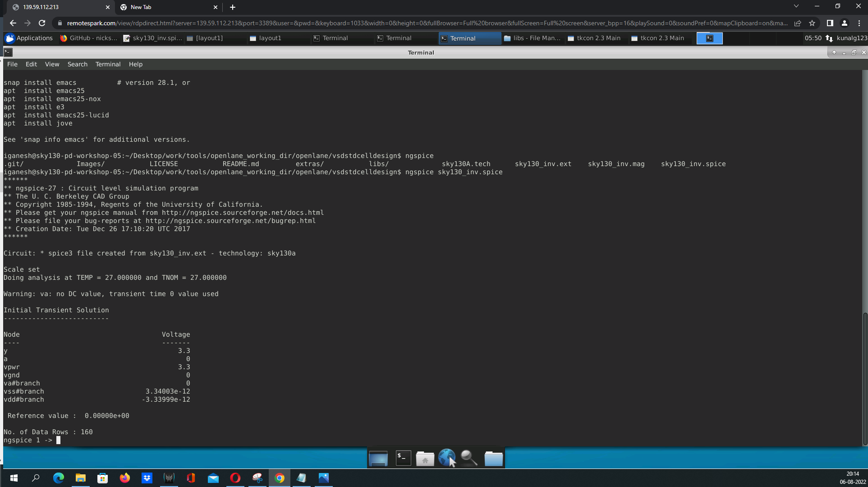Reload the remotespark page
Viewport: 868px width, 487px height.
tap(42, 23)
